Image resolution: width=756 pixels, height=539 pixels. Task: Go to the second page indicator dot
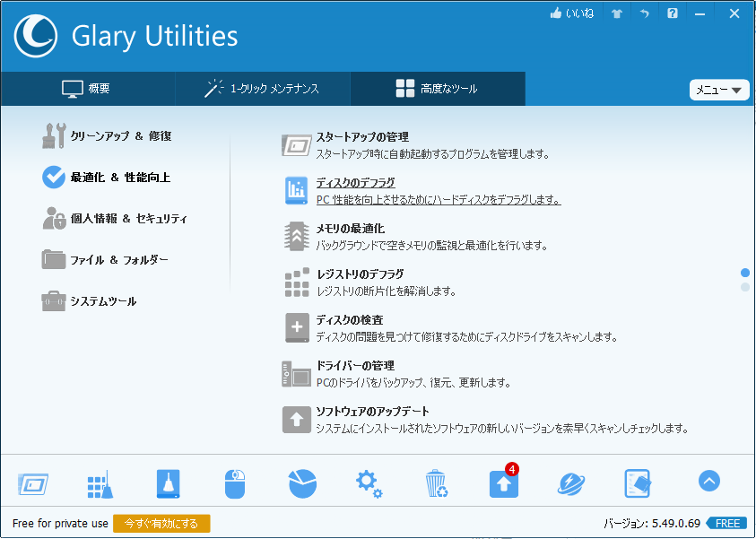pyautogui.click(x=745, y=287)
